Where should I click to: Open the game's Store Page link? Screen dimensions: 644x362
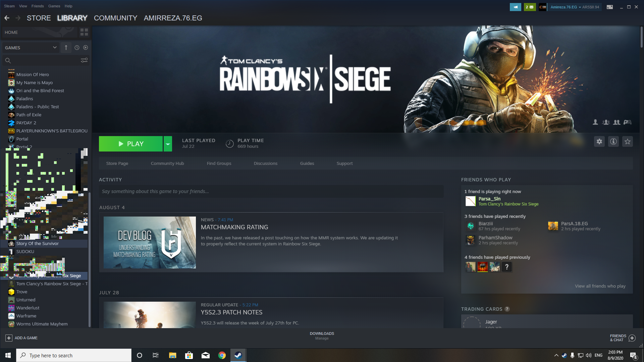pos(117,163)
